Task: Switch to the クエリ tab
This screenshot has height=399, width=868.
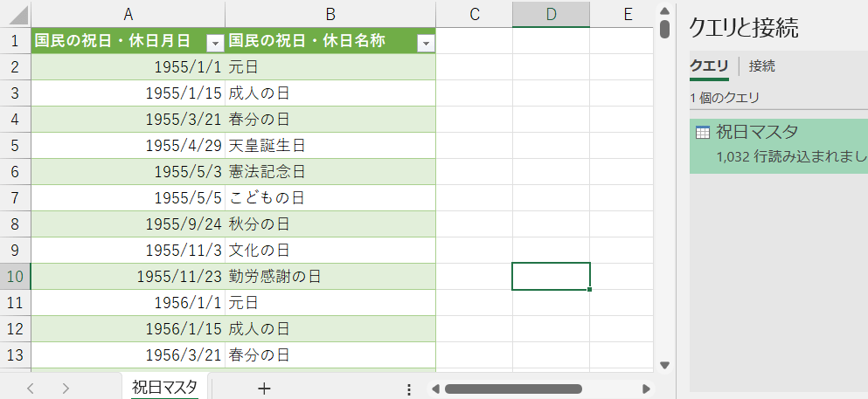Action: 709,66
